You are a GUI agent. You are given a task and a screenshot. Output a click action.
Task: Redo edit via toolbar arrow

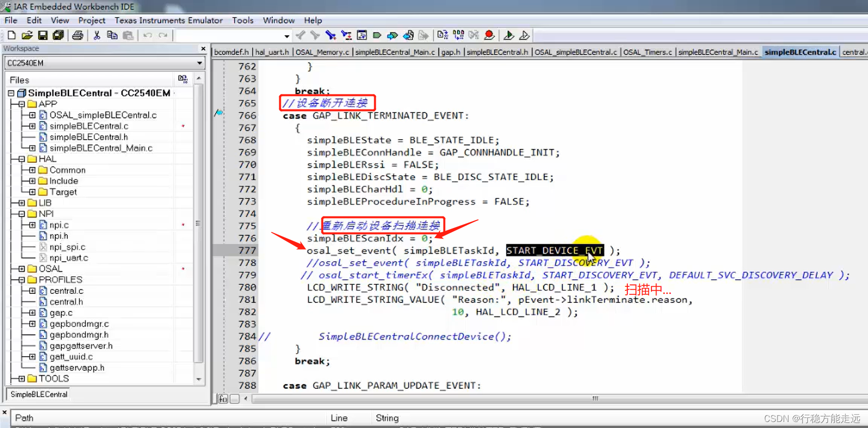coord(163,35)
